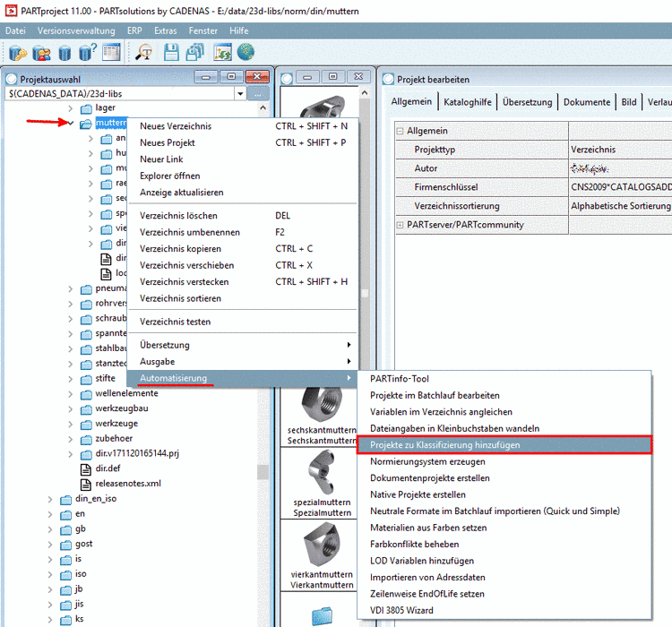Click the releasenotes.xml file icon

click(x=86, y=485)
